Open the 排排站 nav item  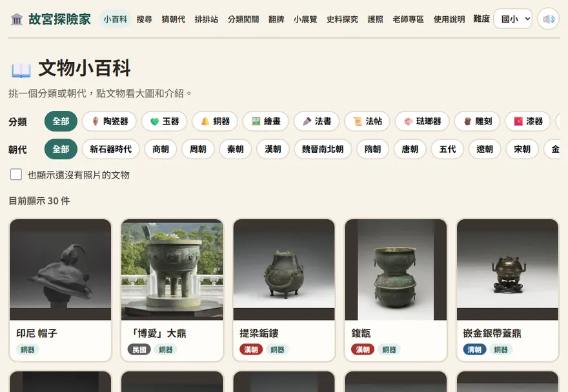[206, 19]
